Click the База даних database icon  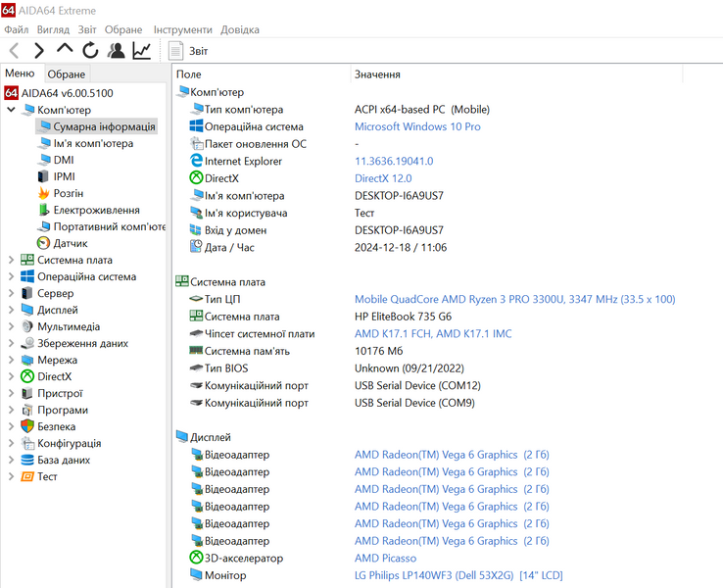[x=27, y=460]
